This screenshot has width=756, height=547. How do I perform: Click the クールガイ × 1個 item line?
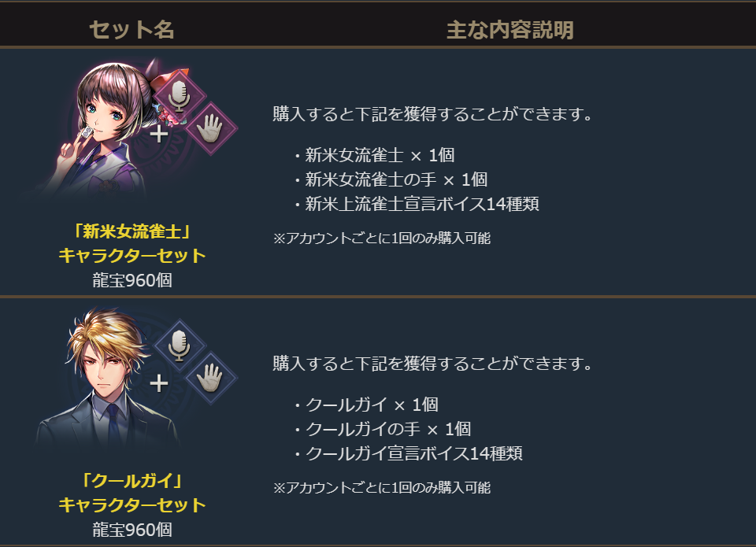tap(366, 405)
